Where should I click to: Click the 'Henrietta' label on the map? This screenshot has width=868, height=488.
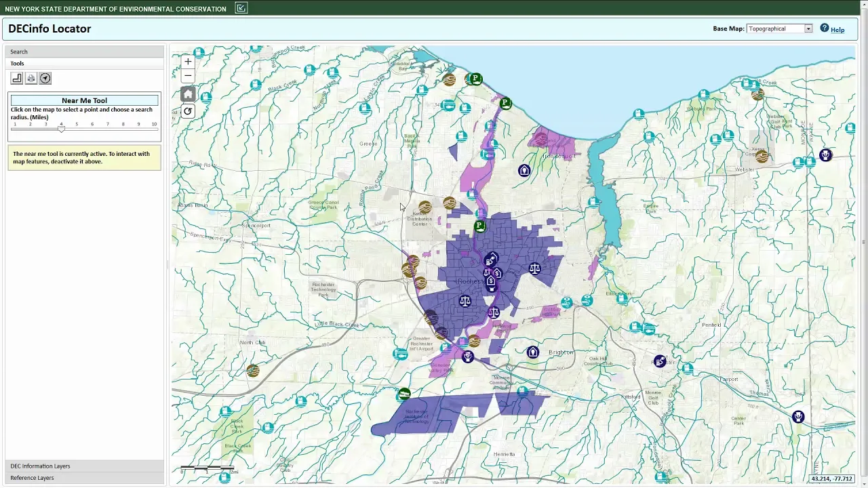(505, 454)
